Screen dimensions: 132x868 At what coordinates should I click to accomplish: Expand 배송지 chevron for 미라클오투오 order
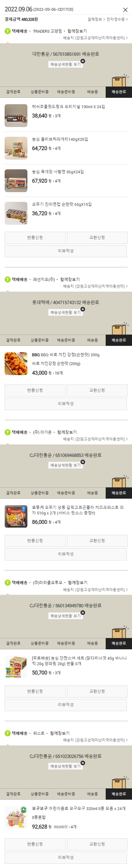click(127, 590)
